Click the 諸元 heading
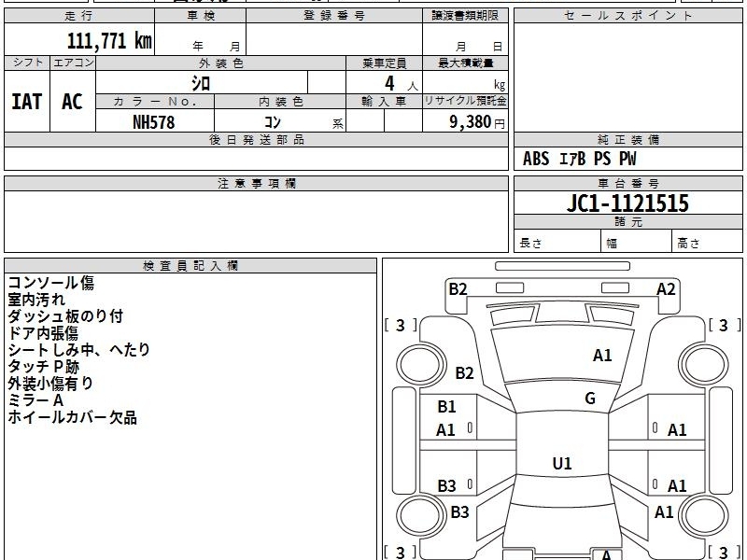 tap(627, 222)
